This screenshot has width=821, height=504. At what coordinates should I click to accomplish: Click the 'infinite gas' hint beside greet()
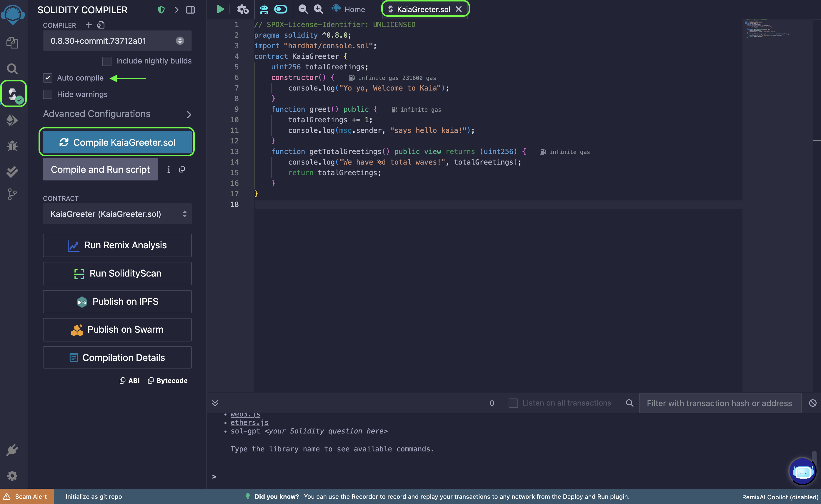click(416, 110)
